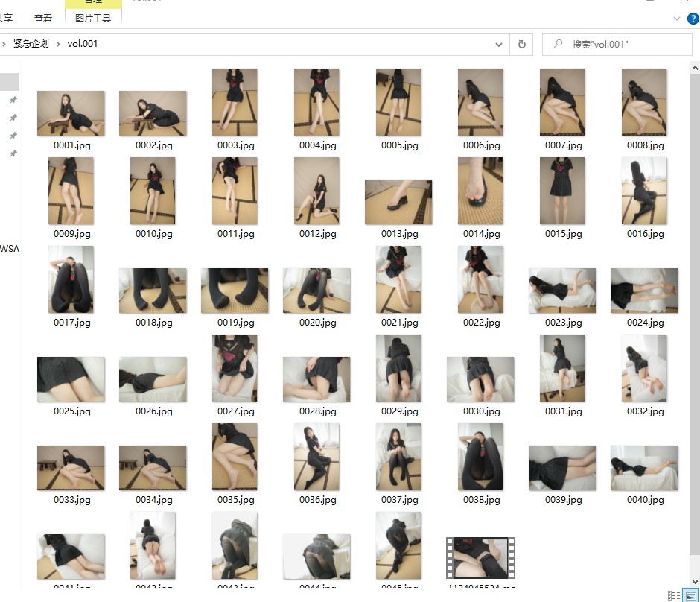Select the thumbnail 0033.jpg
Screen dimensions: 700x602
tap(71, 468)
